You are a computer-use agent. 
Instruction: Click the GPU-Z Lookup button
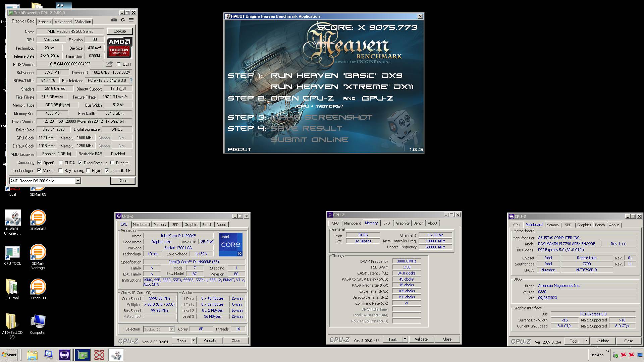pos(120,31)
